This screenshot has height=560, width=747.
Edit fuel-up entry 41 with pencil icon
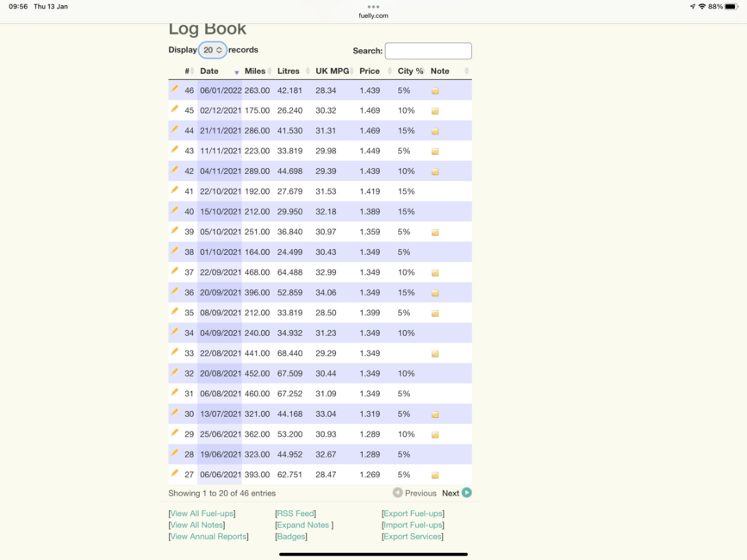pyautogui.click(x=174, y=190)
